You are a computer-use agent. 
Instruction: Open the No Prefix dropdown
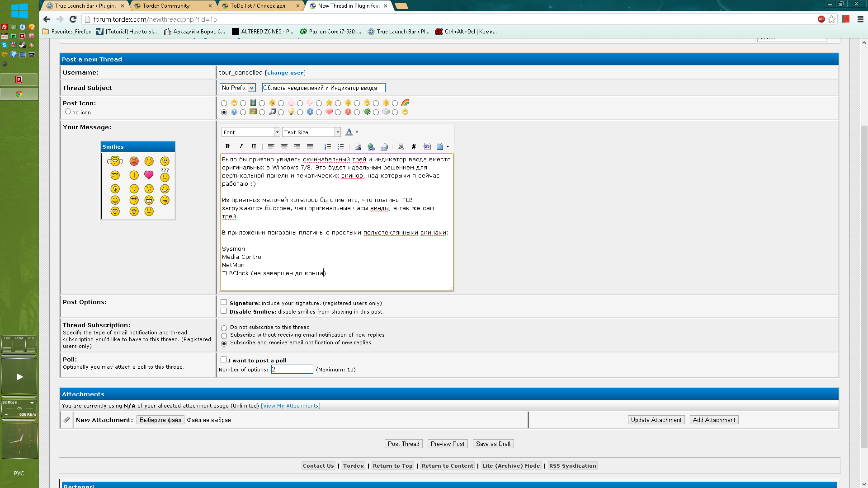point(238,88)
